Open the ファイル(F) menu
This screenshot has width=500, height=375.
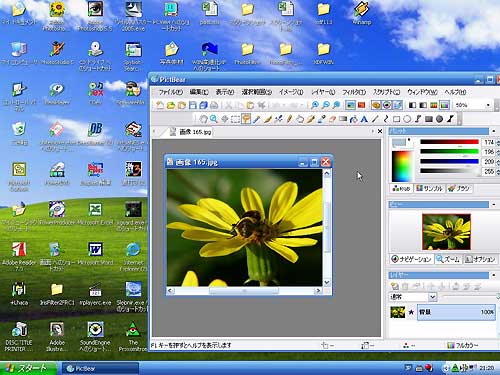click(x=171, y=92)
